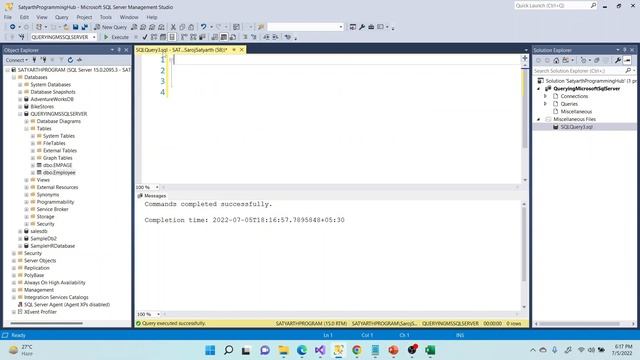Open the Tools menu
Screen dimensions: 640x360
click(106, 17)
